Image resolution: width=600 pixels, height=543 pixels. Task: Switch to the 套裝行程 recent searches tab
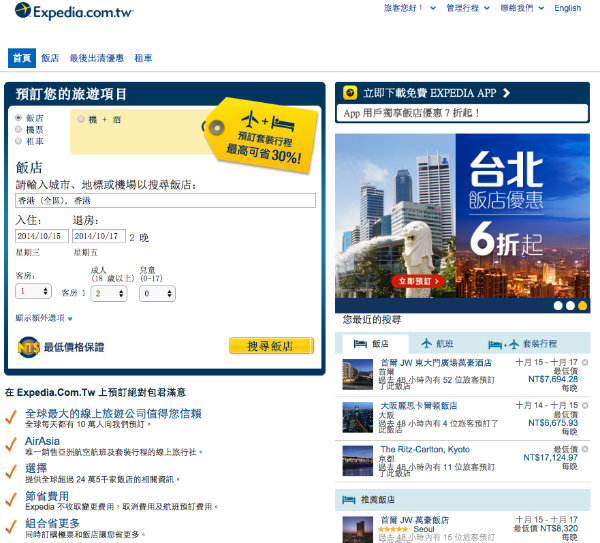tap(523, 344)
